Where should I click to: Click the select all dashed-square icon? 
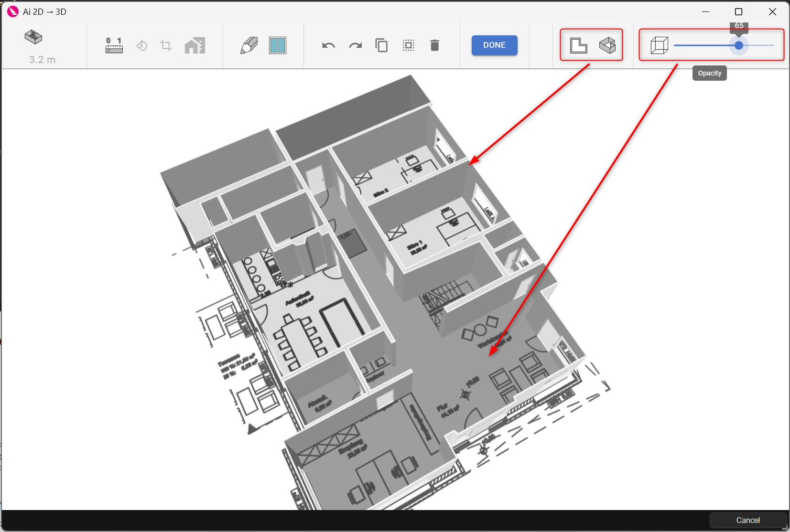point(409,45)
